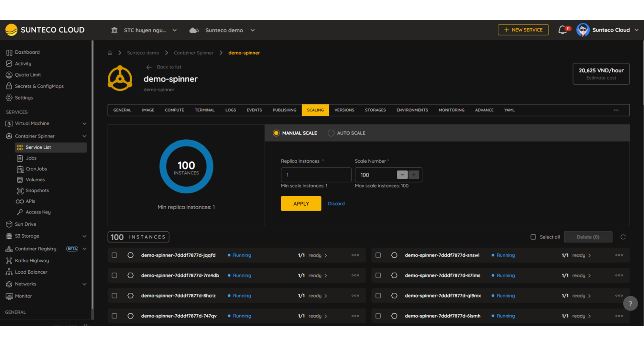Open Access Key icon

[20, 212]
